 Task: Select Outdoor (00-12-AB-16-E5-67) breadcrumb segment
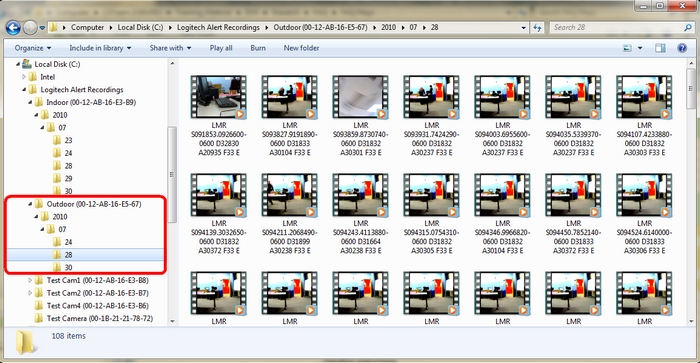[320, 28]
